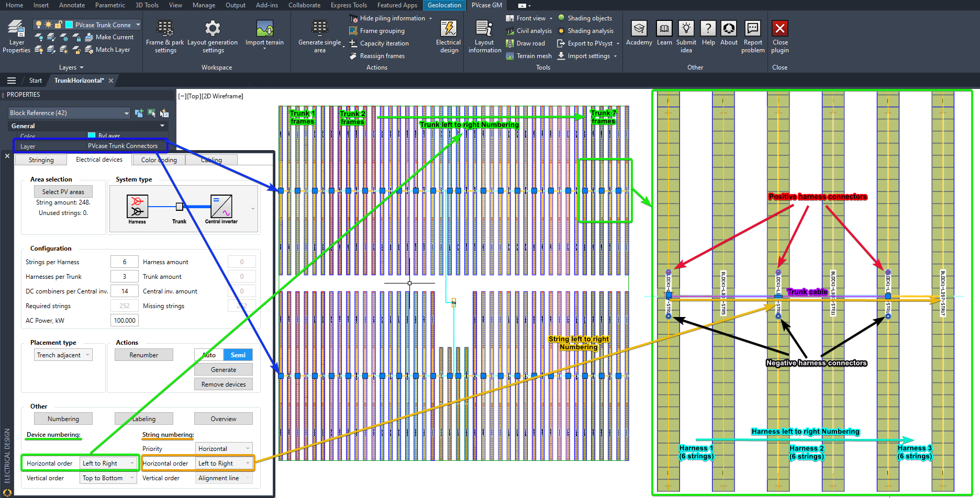Open Top to Bottom vertical order dropdown
The image size is (980, 498).
(x=108, y=478)
